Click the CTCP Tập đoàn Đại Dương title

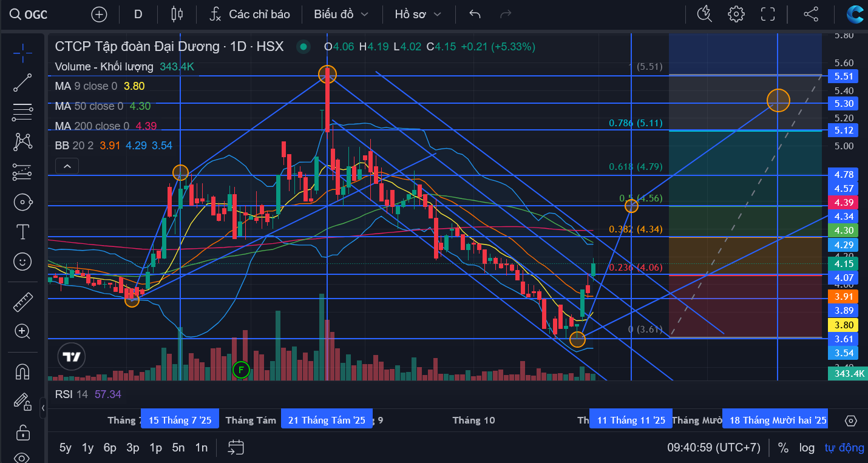(137, 46)
